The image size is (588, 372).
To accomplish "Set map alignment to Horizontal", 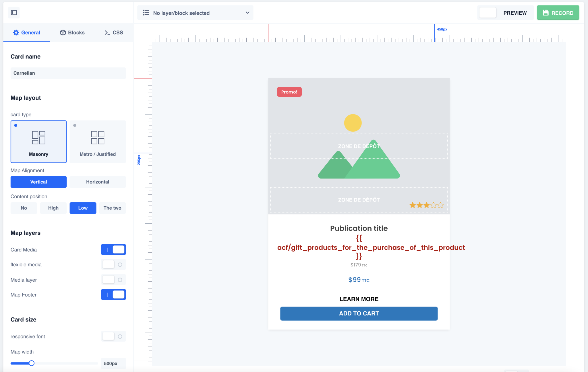I will [x=98, y=182].
